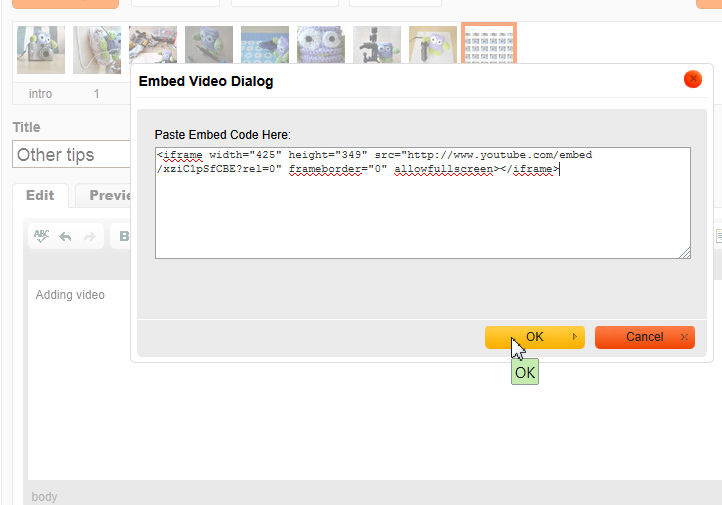722x505 pixels.
Task: Click the list icon at editor's right edge
Action: coord(719,236)
